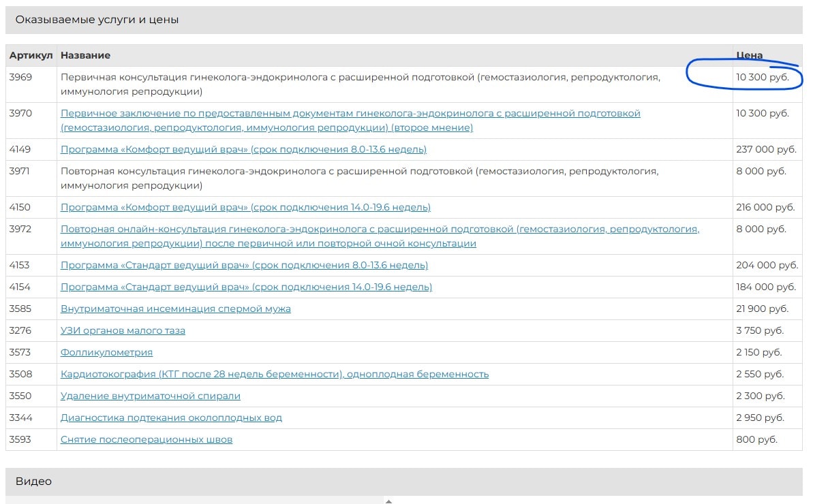Screen dimensions: 813x504
Task: Click the 8 000 руб. price in row 3971
Action: [761, 171]
